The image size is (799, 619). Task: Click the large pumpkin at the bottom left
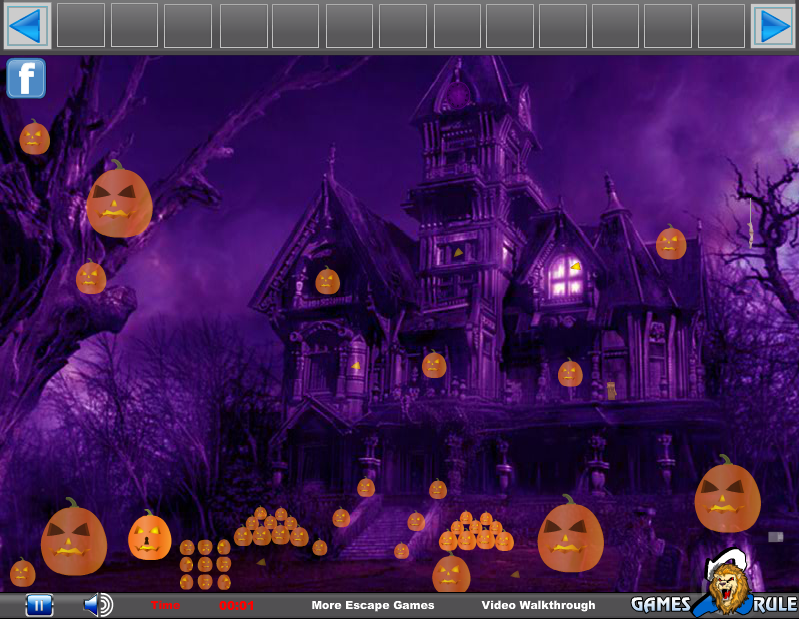click(x=74, y=537)
